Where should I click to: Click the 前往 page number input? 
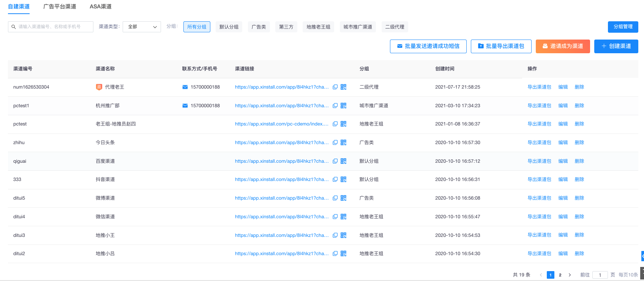[x=600, y=275]
